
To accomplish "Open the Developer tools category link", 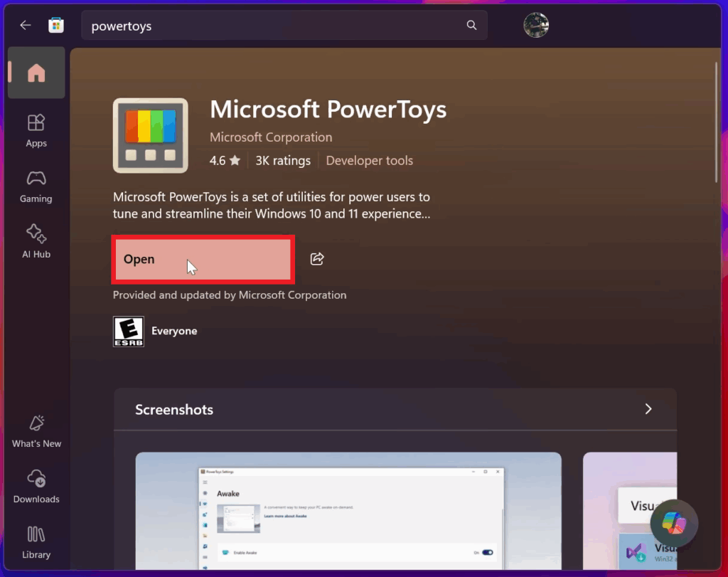I will pyautogui.click(x=369, y=161).
